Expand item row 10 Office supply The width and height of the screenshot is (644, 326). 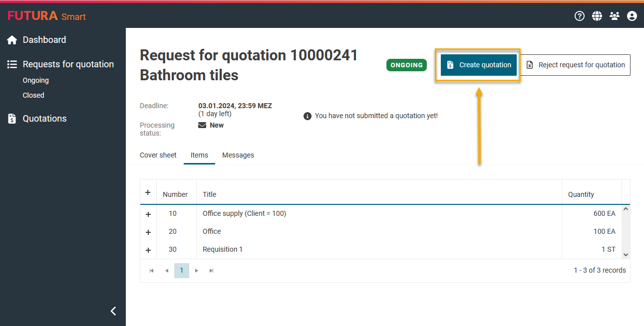[x=148, y=214]
